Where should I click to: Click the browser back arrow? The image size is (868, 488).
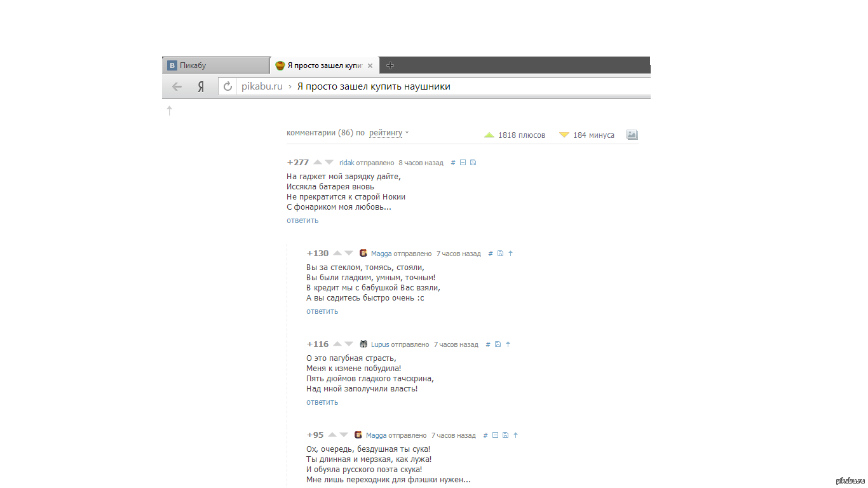coord(177,87)
